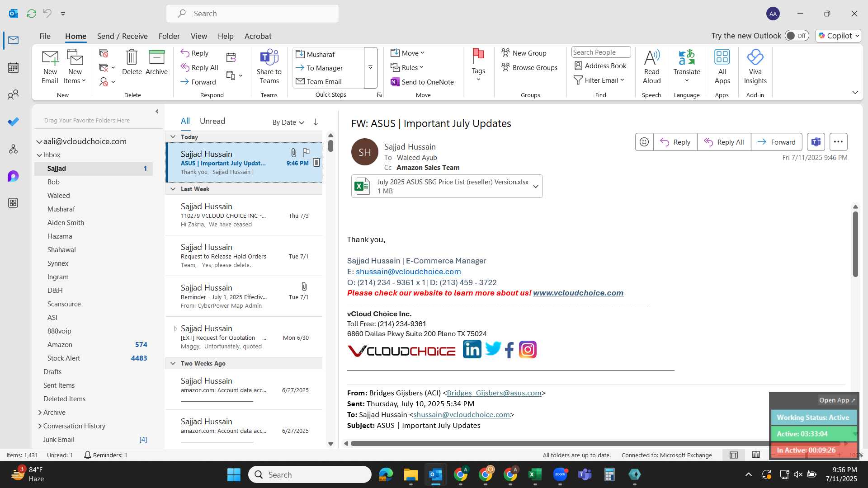868x488 pixels.
Task: Click the Send to OneNote icon
Action: 422,82
